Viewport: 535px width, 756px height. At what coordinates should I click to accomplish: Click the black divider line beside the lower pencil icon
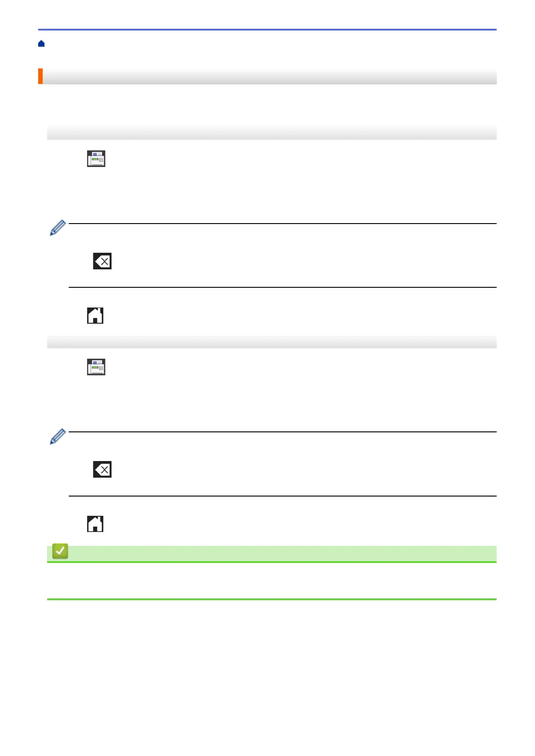(283, 432)
